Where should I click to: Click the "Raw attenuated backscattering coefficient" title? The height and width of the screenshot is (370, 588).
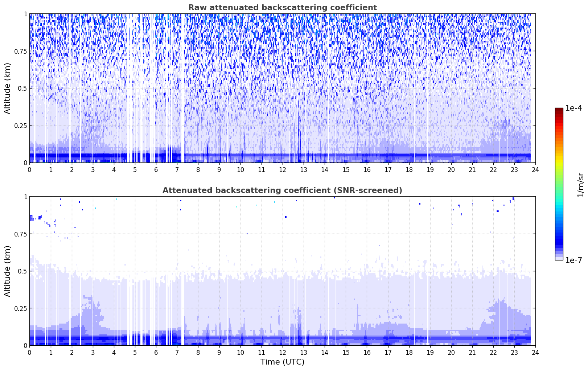coord(282,8)
